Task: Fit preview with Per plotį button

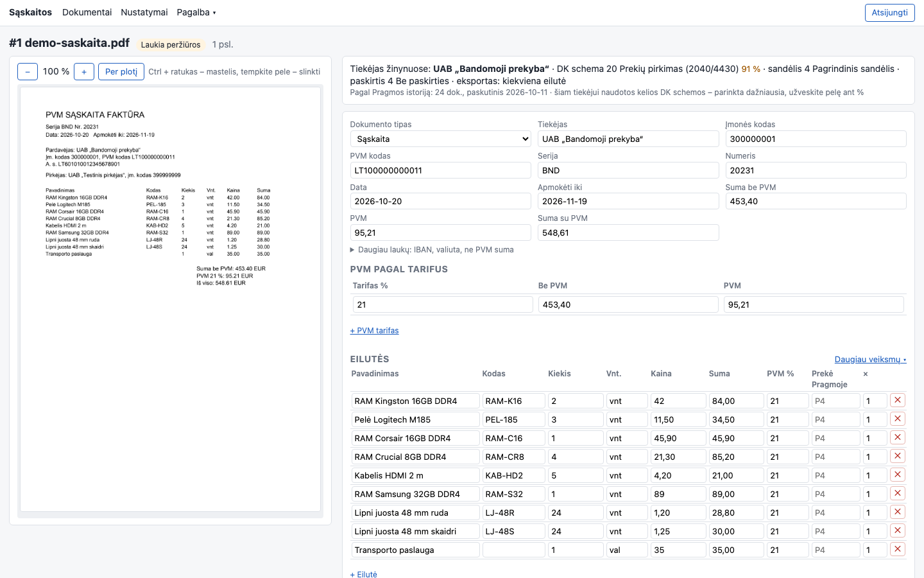Action: coord(121,72)
